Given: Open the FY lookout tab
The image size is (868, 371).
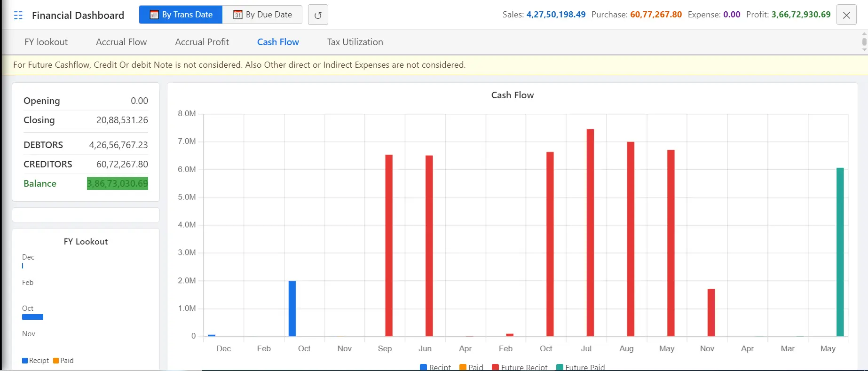Looking at the screenshot, I should (x=46, y=42).
